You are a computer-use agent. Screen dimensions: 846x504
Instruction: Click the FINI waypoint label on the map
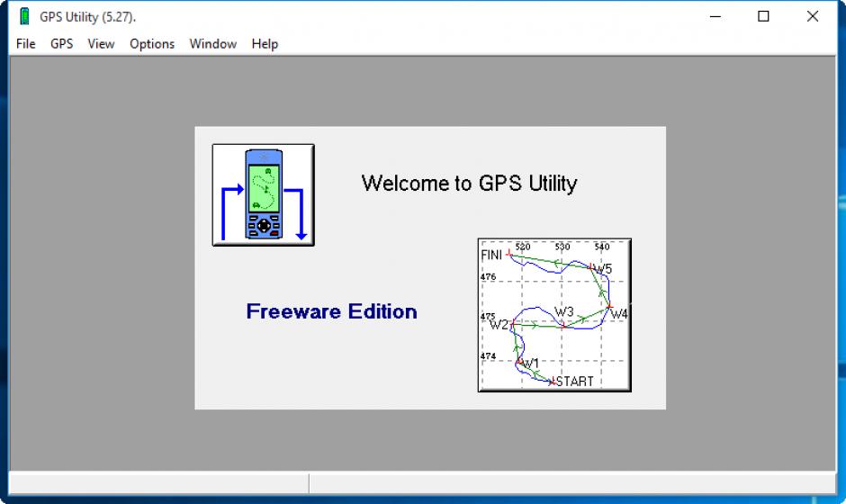(x=491, y=255)
